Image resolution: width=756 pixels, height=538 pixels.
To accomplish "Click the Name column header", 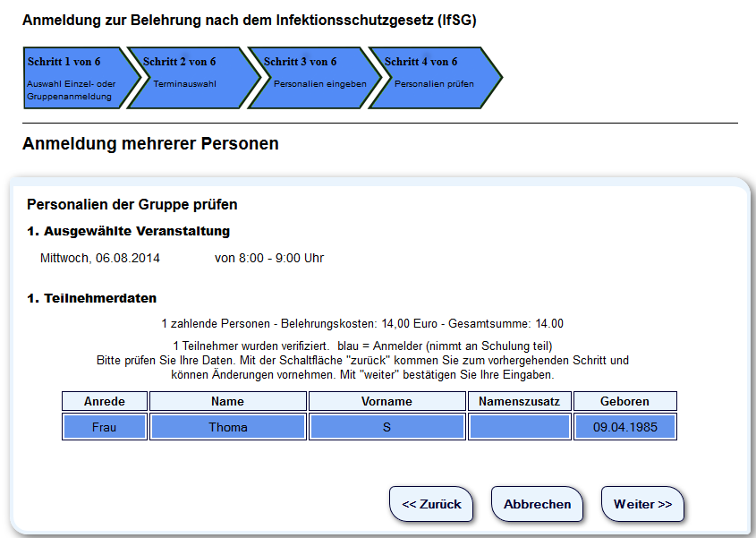I will click(x=227, y=401).
